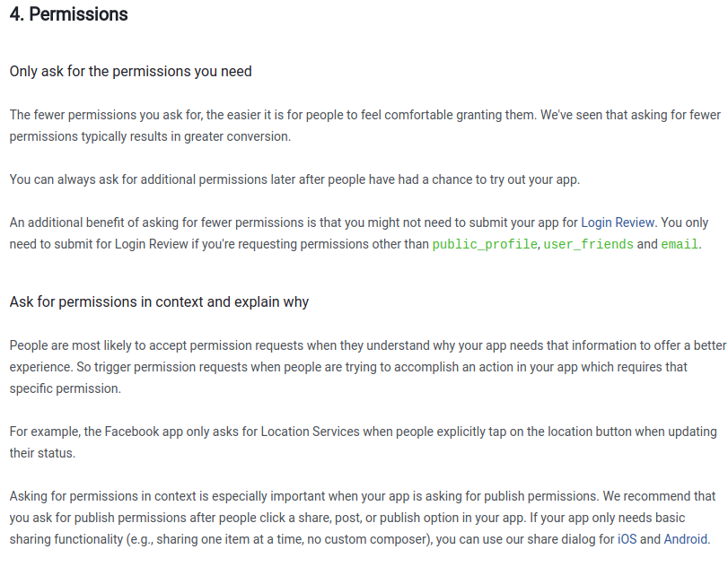
Task: Click paragraph starting "The fewer permissions you ask"
Action: (365, 126)
